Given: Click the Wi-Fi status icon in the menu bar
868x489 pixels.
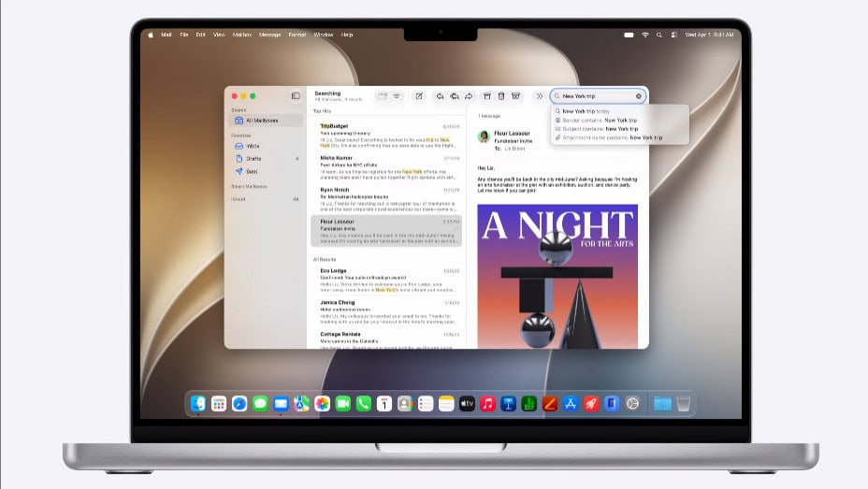Looking at the screenshot, I should coord(644,35).
